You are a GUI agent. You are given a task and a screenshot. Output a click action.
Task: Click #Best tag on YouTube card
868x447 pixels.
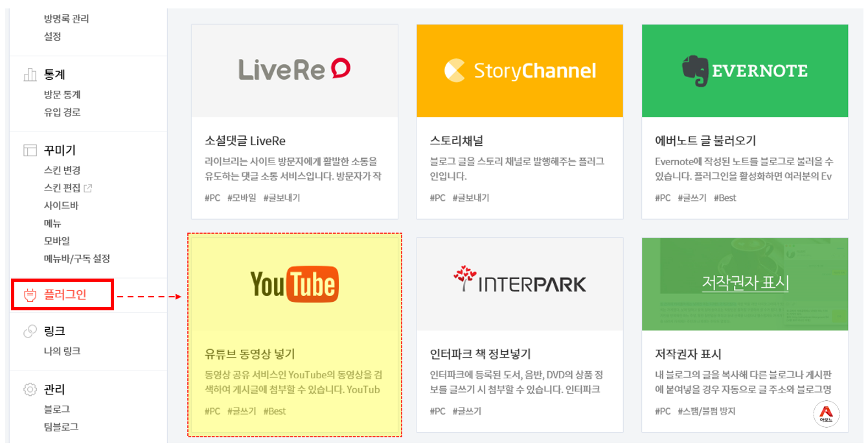(x=275, y=411)
